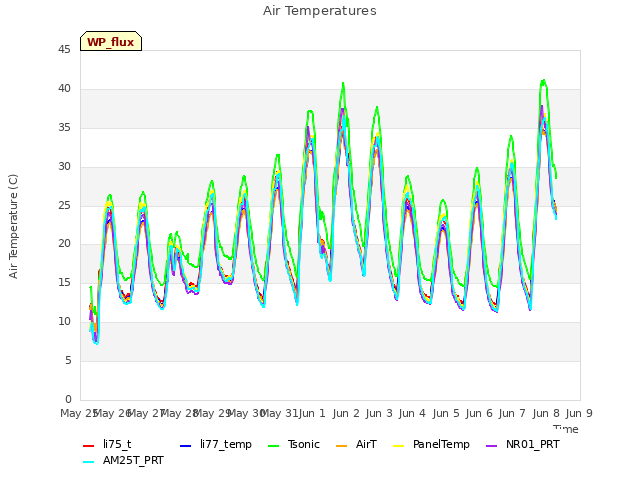Toggle the AirT legend entry

pos(356,444)
